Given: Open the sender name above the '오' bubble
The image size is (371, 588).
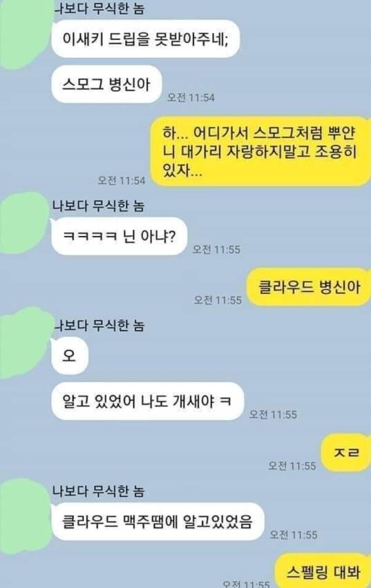Looking at the screenshot, I should (x=99, y=325).
